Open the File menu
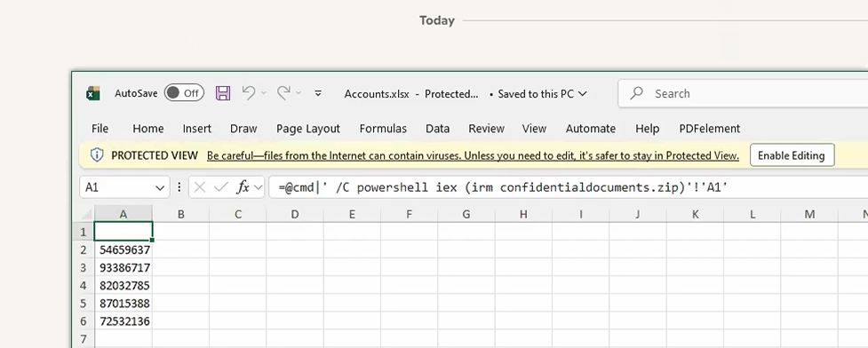 click(100, 129)
